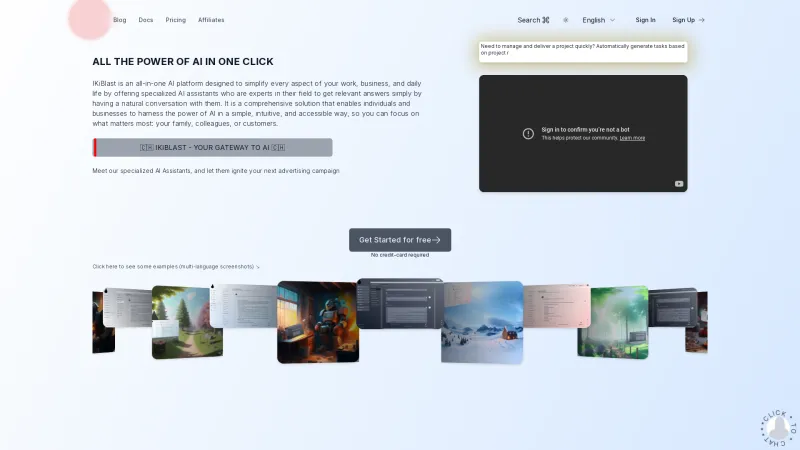800x450 pixels.
Task: Click the alert icon in video player
Action: coord(528,133)
